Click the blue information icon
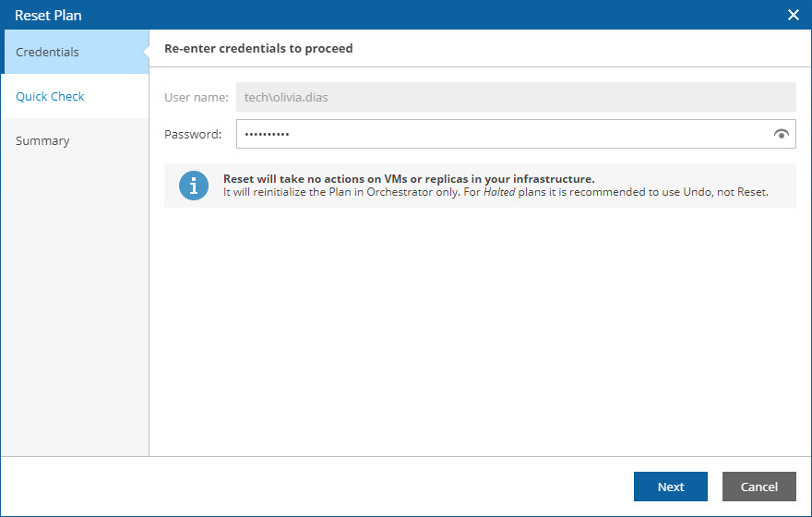 [194, 186]
